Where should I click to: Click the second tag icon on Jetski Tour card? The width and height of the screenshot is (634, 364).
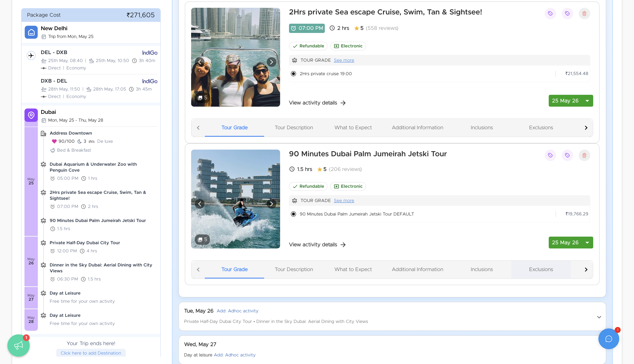click(567, 155)
